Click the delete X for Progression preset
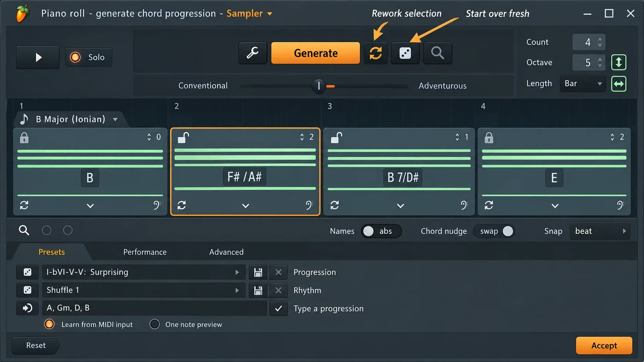This screenshot has height=362, width=644. [x=278, y=272]
